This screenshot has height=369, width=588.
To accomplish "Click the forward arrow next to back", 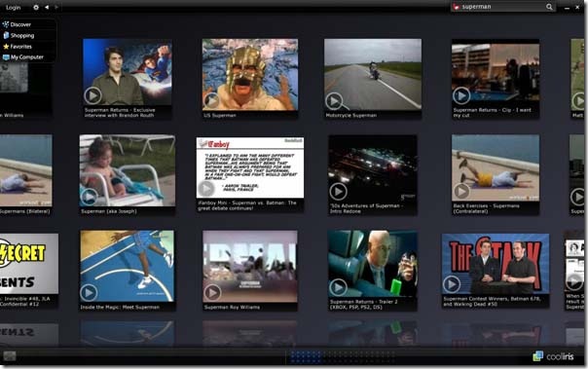I will (x=56, y=7).
